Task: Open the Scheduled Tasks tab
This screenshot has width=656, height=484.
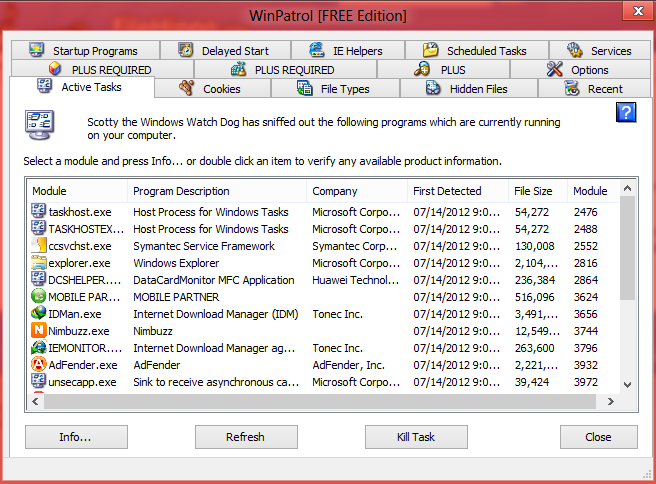Action: click(477, 50)
